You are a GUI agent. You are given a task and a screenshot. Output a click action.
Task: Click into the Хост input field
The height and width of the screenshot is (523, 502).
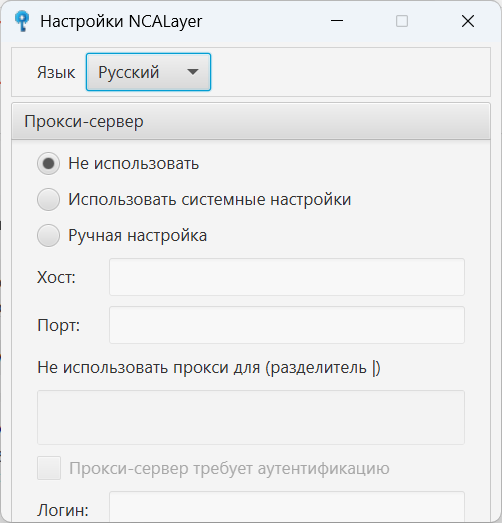click(287, 277)
